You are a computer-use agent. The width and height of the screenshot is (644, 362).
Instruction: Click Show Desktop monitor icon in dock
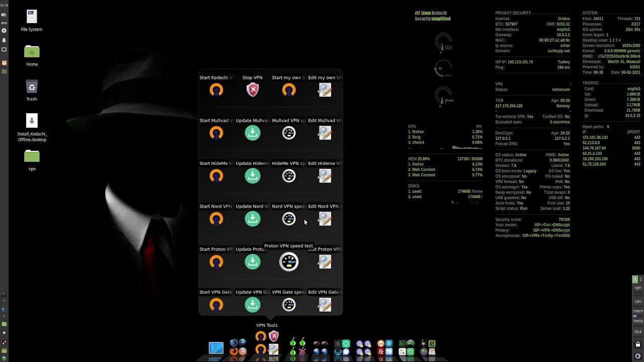click(x=216, y=348)
